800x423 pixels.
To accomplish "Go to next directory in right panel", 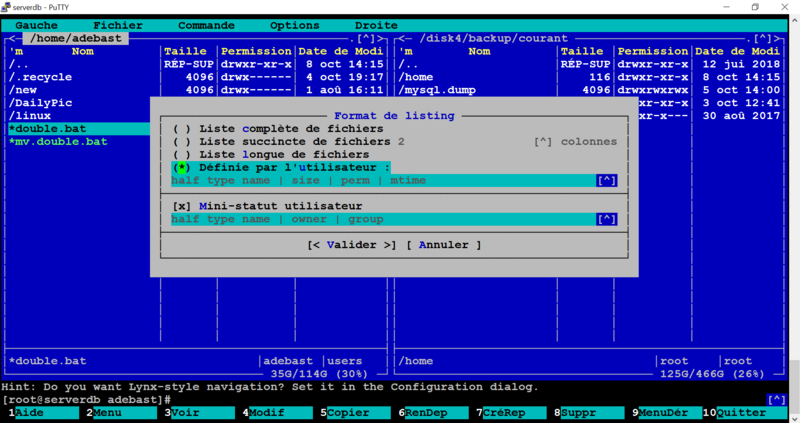I will click(x=777, y=38).
